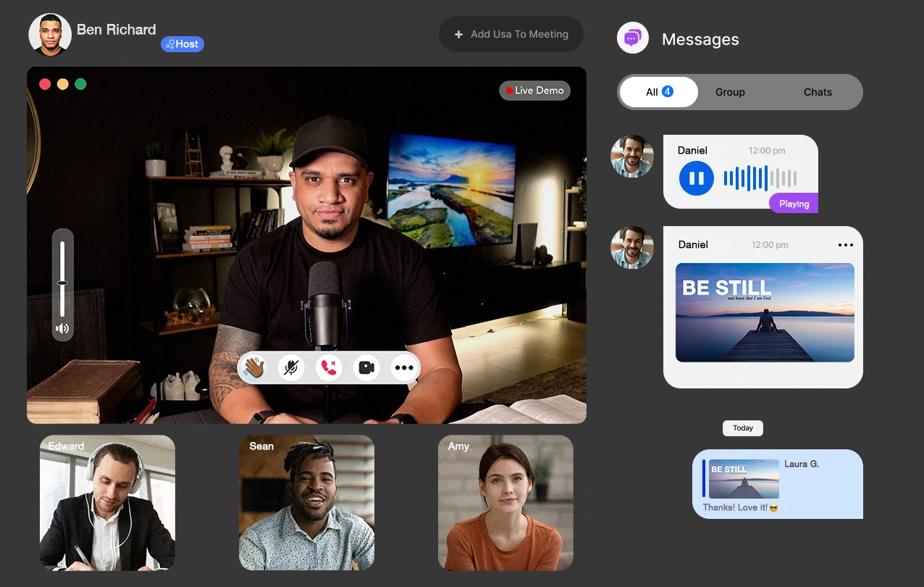Click the raise hand wave icon
This screenshot has width=924, height=587.
pos(253,368)
